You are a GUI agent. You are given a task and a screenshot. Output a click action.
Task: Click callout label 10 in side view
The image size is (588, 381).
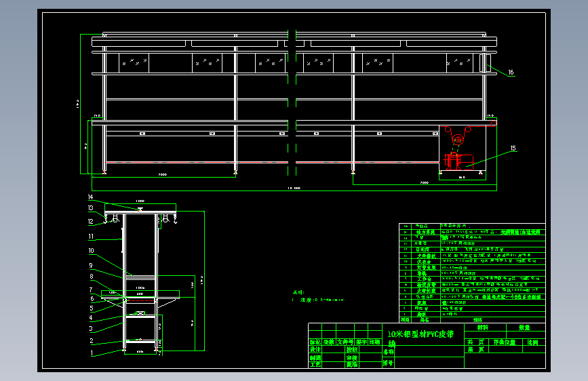coord(91,251)
